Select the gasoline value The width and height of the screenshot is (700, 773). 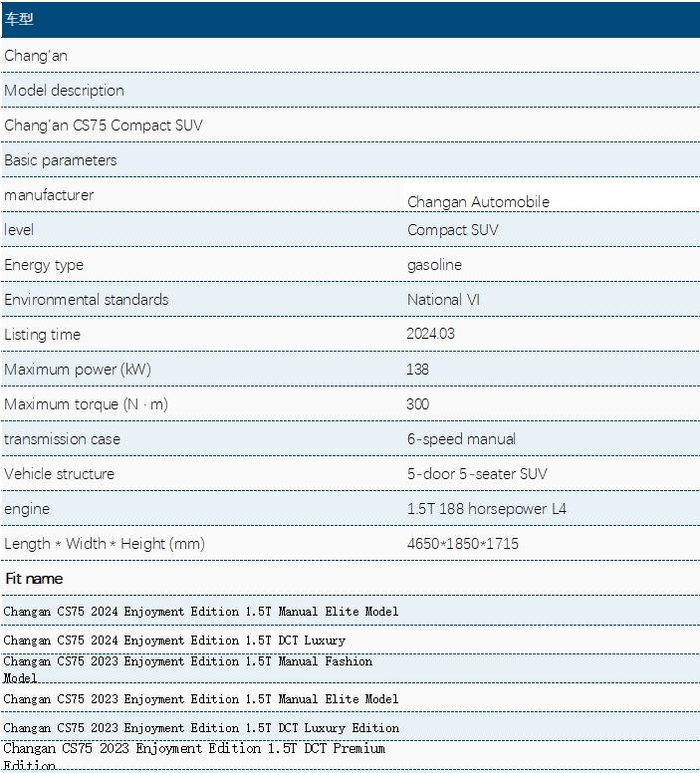click(434, 265)
